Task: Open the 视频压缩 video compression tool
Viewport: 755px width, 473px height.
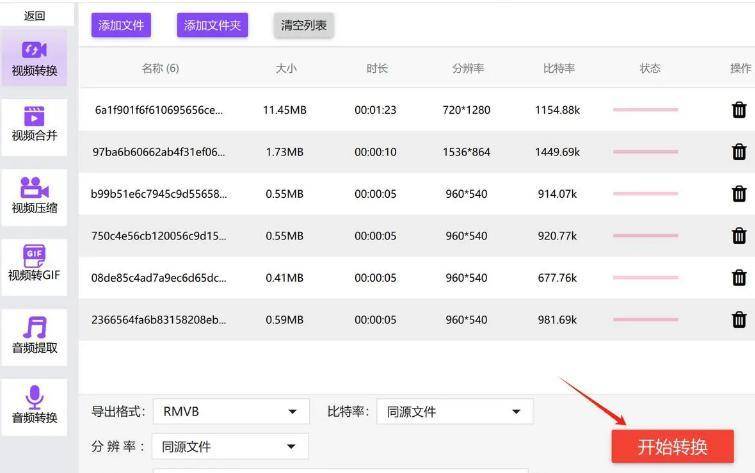Action: [35, 195]
